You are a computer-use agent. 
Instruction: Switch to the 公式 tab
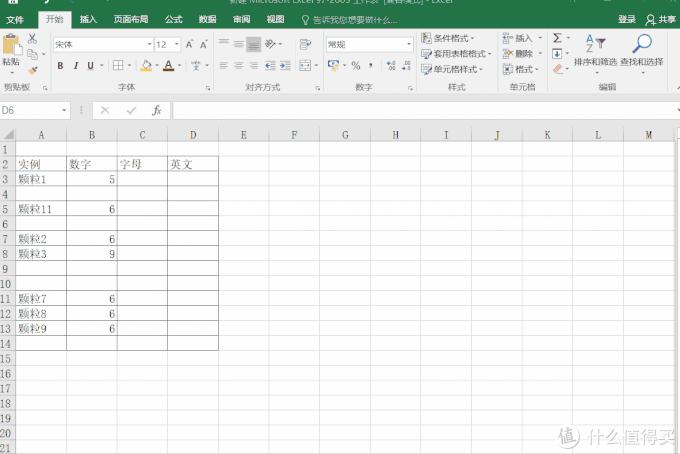tap(173, 19)
